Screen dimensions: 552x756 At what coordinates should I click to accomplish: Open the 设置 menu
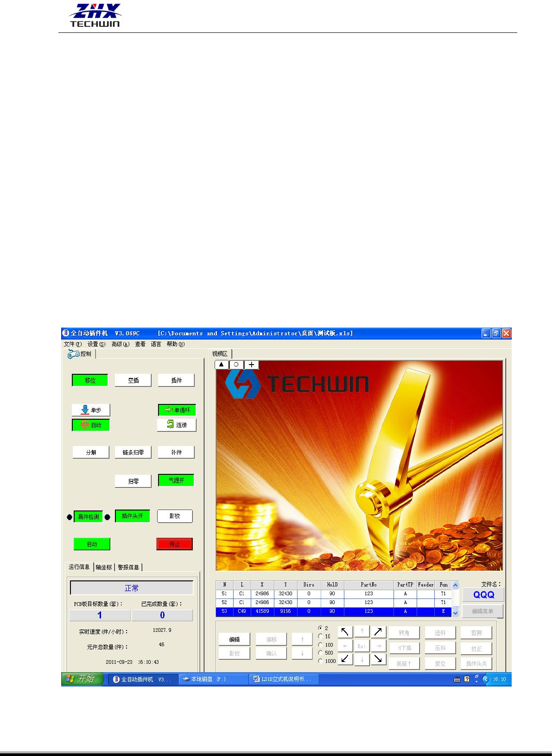click(96, 344)
